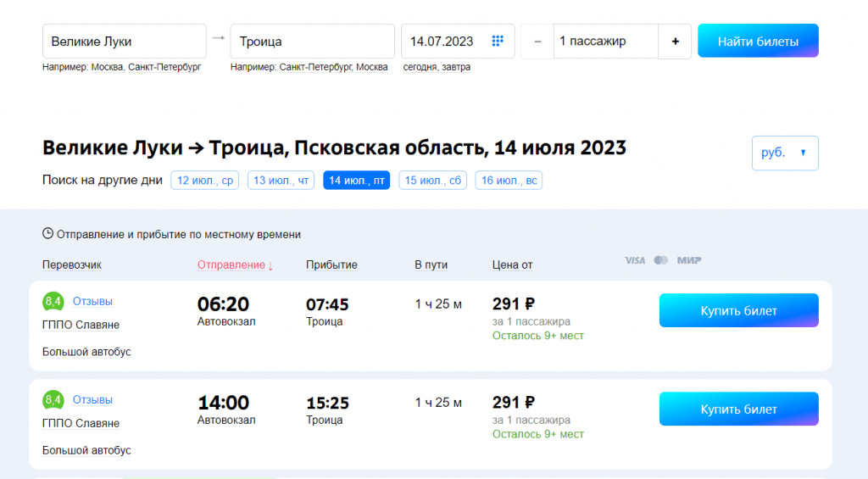
Task: Increase passenger count with plus button
Action: click(675, 41)
